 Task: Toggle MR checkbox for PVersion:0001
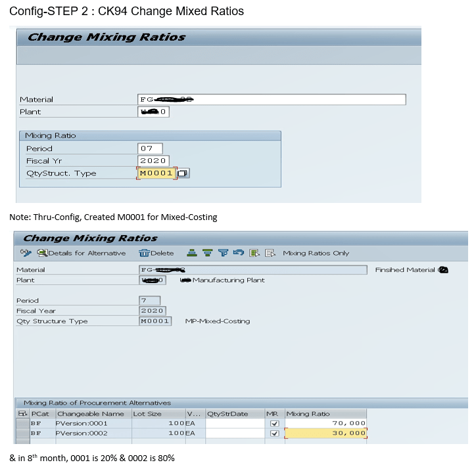pos(274,424)
